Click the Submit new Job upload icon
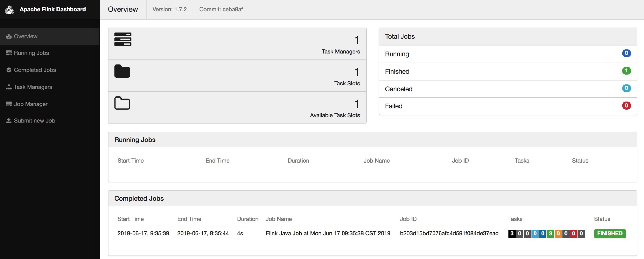This screenshot has width=644, height=259. [x=8, y=120]
